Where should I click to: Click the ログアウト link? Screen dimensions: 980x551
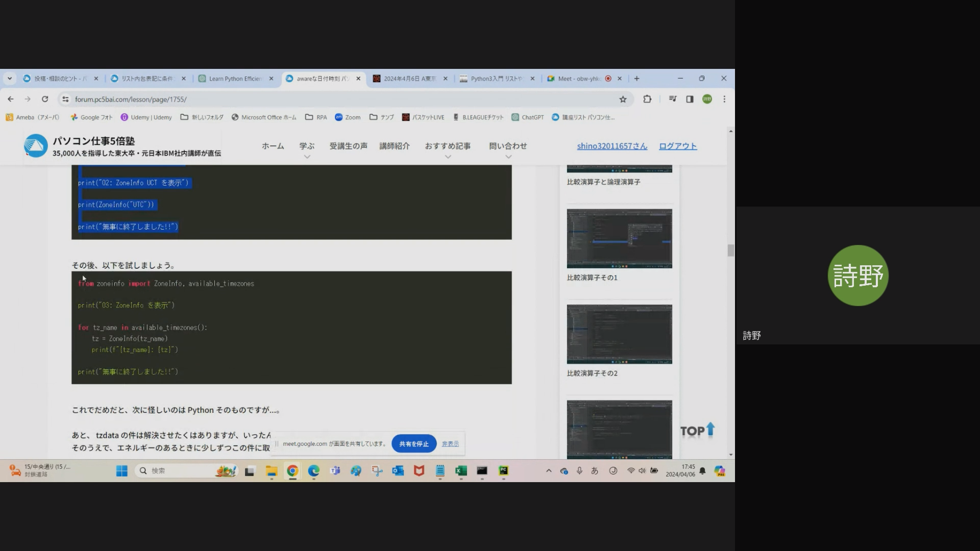point(677,146)
